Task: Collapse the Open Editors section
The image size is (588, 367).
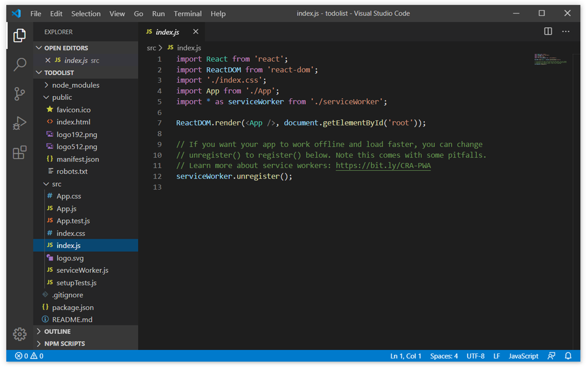Action: [x=86, y=48]
